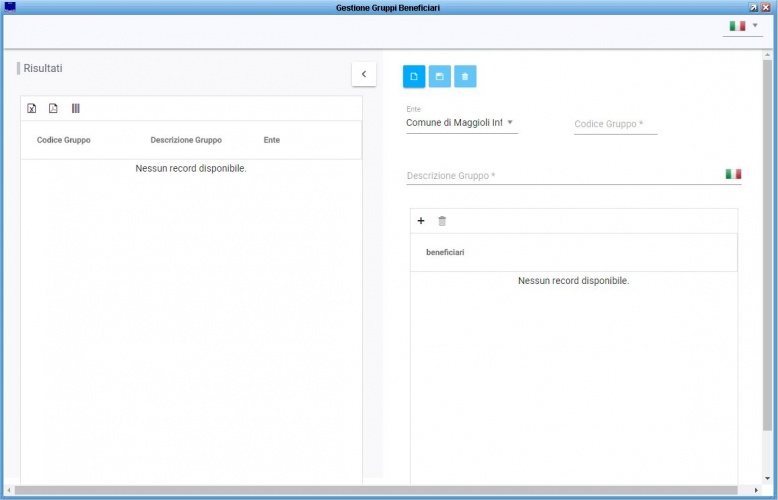Open the column chooser icon

[75, 108]
